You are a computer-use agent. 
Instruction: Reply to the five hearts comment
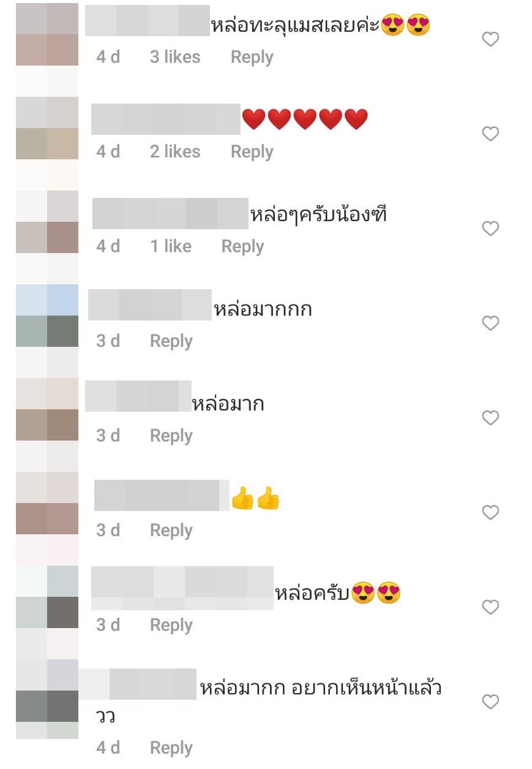(x=252, y=152)
